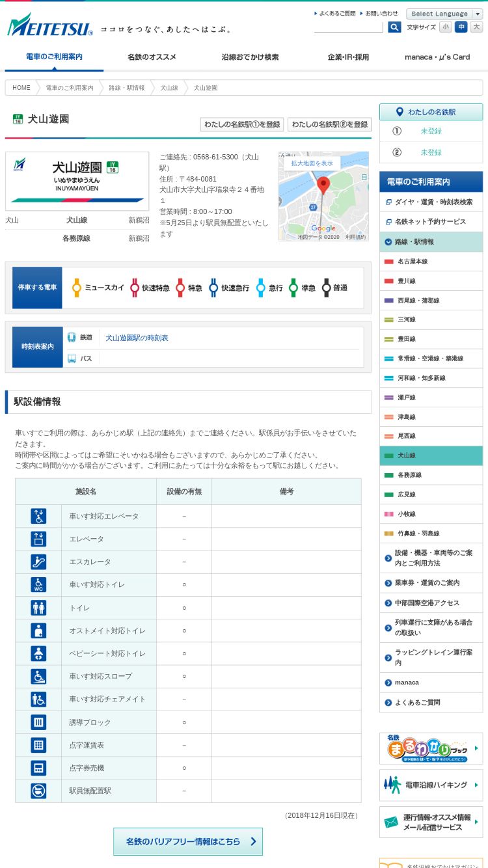Image resolution: width=488 pixels, height=868 pixels.
Task: Click the 普通 black train type icon
Action: pyautogui.click(x=327, y=288)
